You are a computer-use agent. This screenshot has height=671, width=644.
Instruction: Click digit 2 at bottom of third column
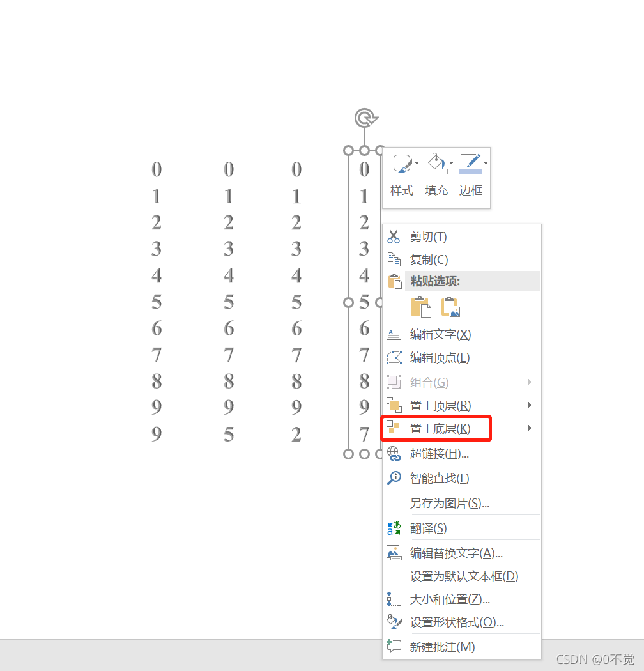[296, 434]
